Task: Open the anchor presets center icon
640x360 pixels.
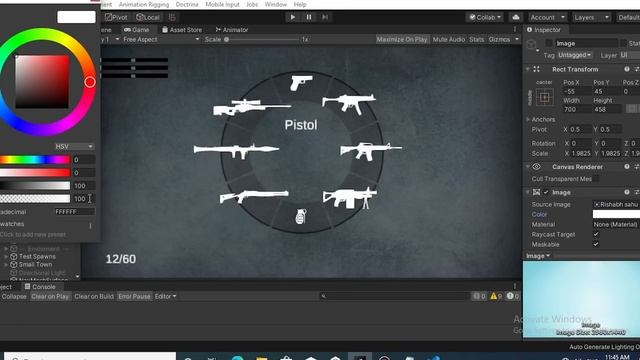Action: (544, 98)
